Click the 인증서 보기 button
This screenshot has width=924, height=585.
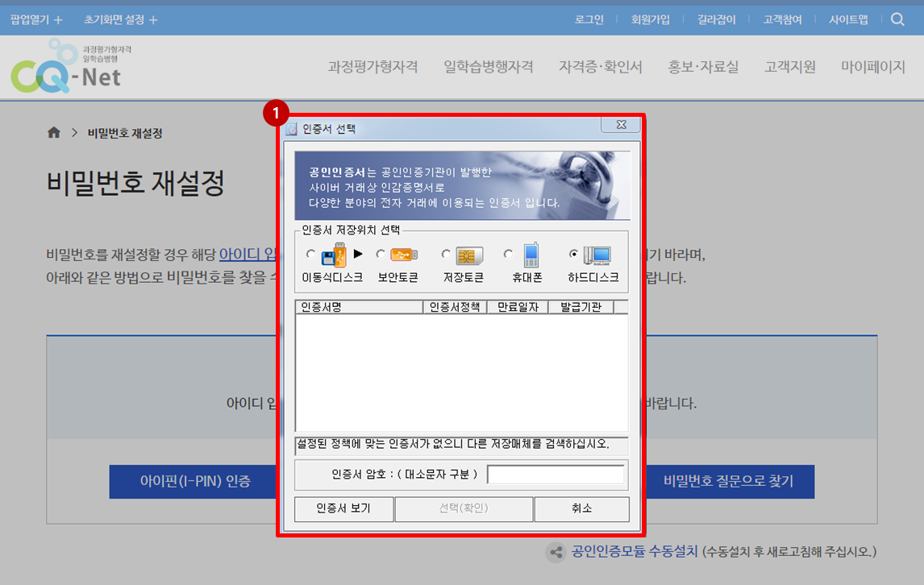click(x=344, y=508)
